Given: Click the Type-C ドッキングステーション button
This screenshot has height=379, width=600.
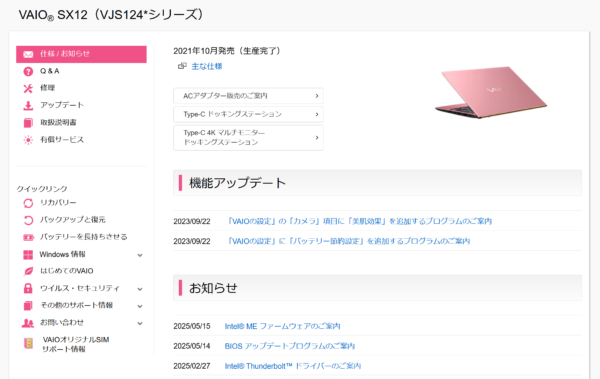Looking at the screenshot, I should [248, 114].
